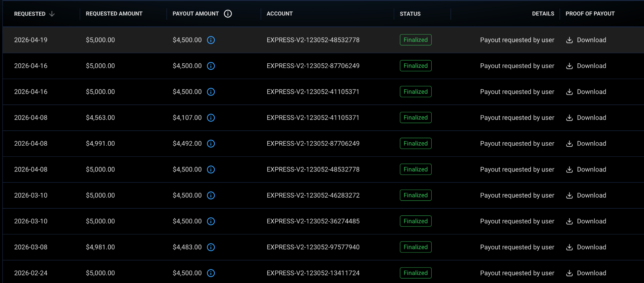Image resolution: width=644 pixels, height=283 pixels.
Task: Select requested amount $4,991.00
Action: pos(100,144)
